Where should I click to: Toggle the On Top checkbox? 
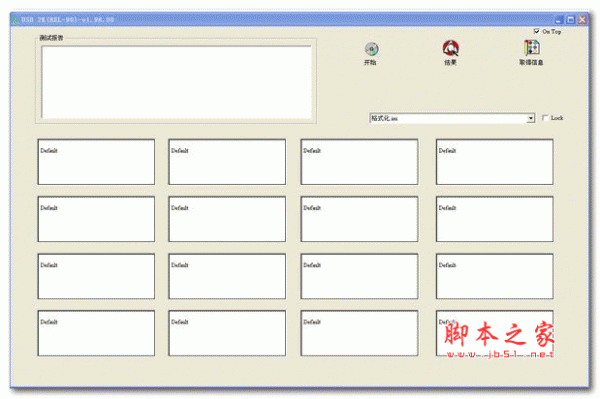pos(536,31)
